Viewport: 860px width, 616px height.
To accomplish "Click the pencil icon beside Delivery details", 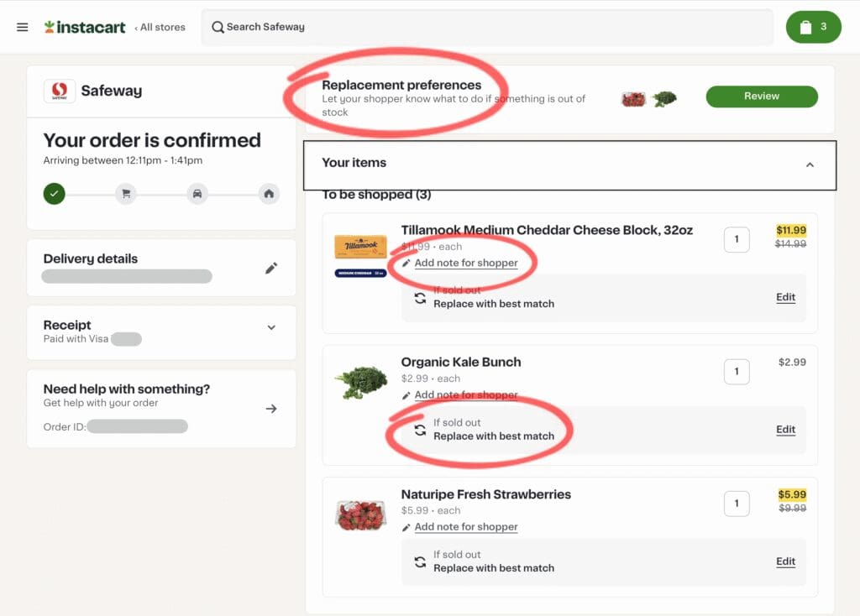I will click(x=270, y=268).
